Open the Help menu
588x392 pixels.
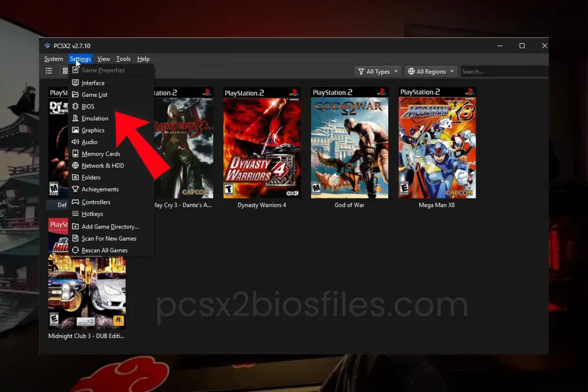(144, 59)
